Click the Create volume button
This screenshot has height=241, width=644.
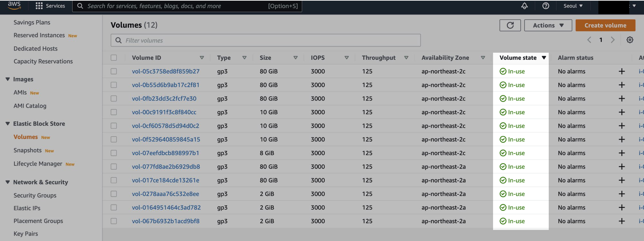[605, 25]
